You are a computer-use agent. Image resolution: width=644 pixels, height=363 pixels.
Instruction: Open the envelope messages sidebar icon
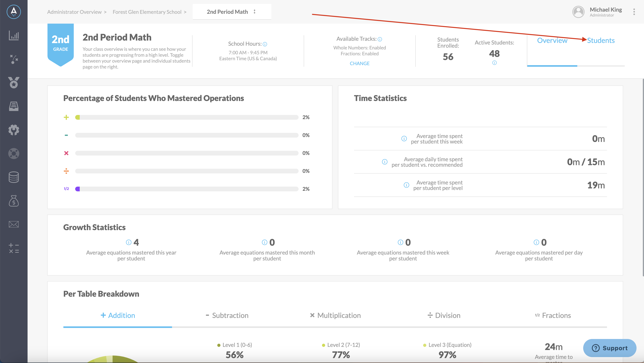point(14,224)
